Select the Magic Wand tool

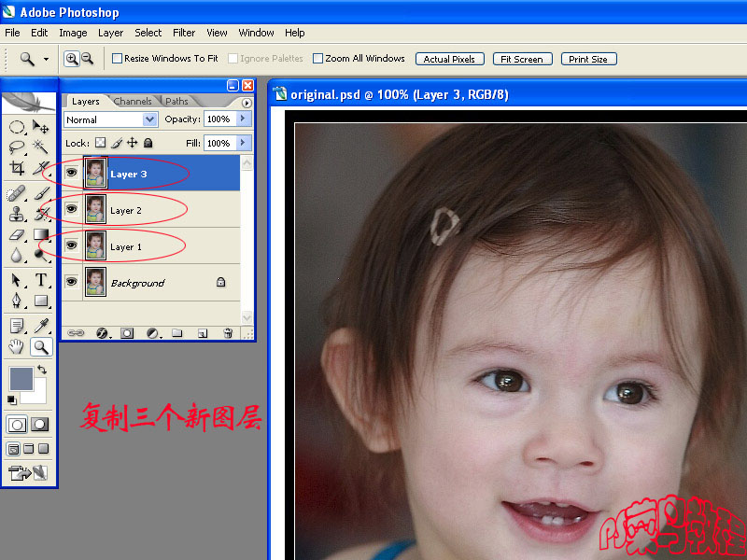click(40, 147)
